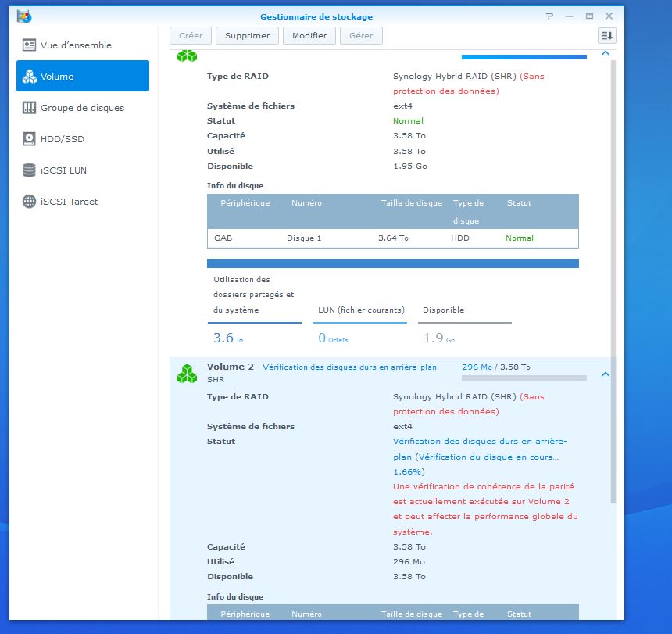Click the parity consistency warning text

click(485, 509)
